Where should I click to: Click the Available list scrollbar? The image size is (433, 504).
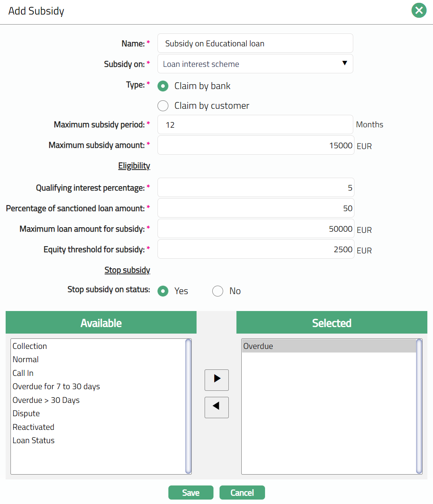(188, 406)
